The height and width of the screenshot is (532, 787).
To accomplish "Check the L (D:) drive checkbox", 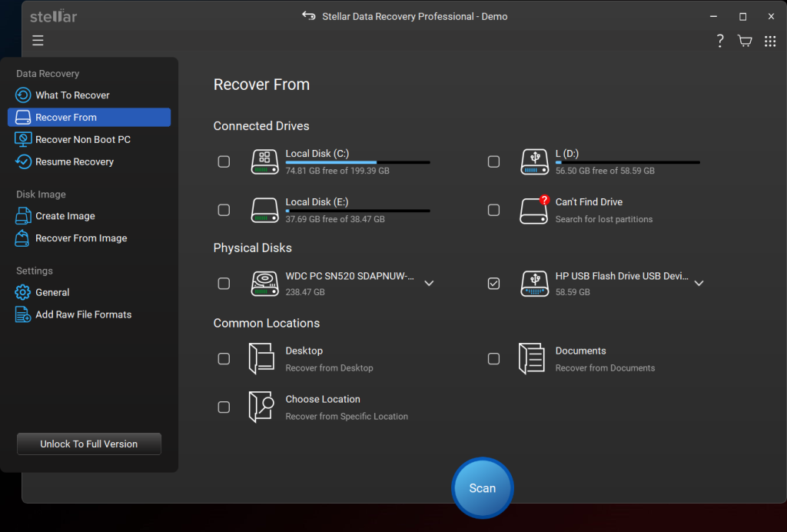I will 494,161.
